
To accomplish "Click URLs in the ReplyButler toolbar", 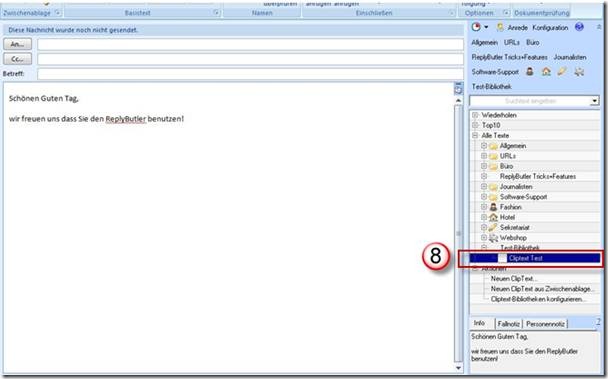I will (x=511, y=42).
